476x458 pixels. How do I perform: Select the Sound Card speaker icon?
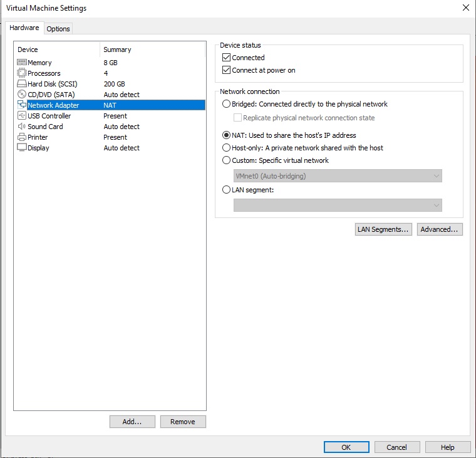click(22, 126)
